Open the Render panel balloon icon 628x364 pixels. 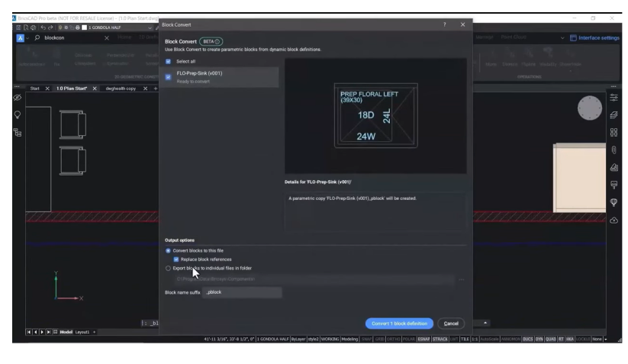click(614, 202)
